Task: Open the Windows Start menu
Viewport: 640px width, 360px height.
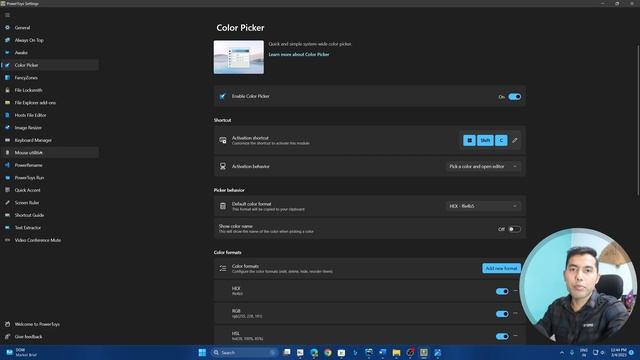Action: click(x=202, y=353)
